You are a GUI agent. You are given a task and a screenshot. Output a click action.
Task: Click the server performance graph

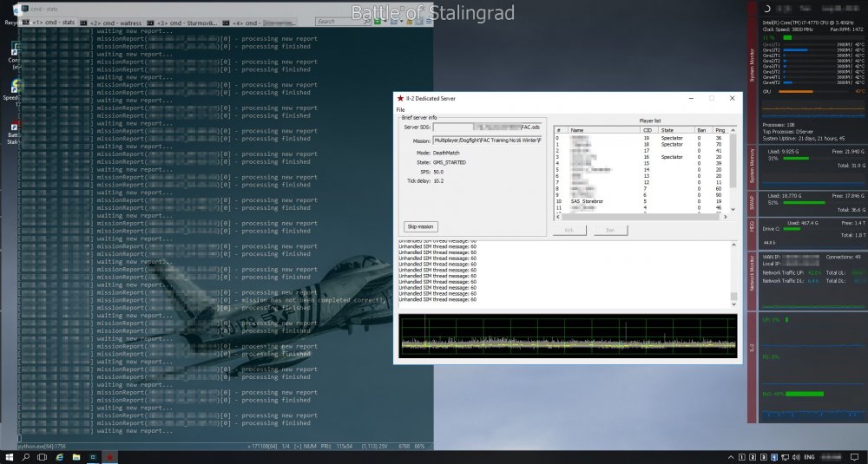point(568,336)
